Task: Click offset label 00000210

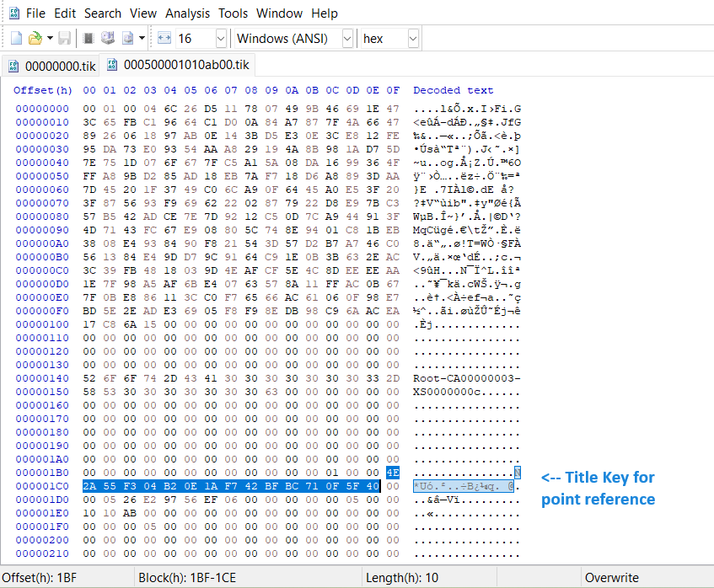Action: pos(42,553)
